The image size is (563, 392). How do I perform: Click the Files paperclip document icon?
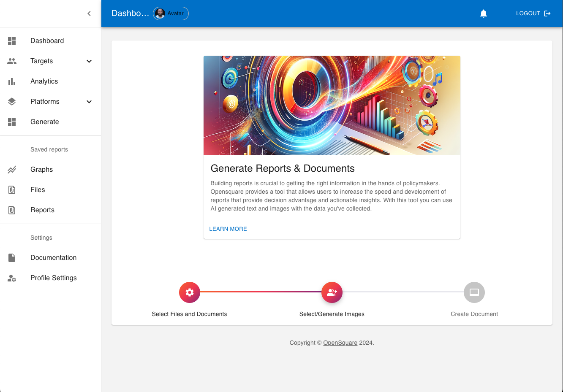pos(12,190)
